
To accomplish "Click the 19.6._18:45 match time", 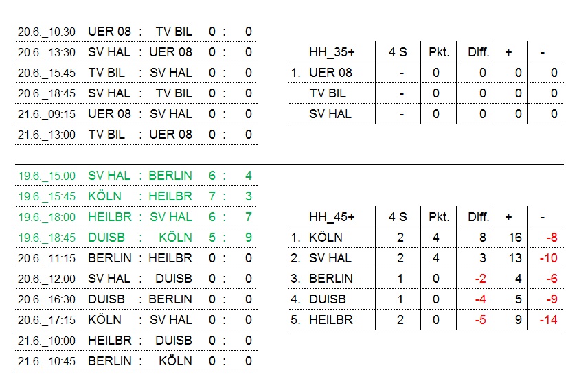I will pos(47,238).
